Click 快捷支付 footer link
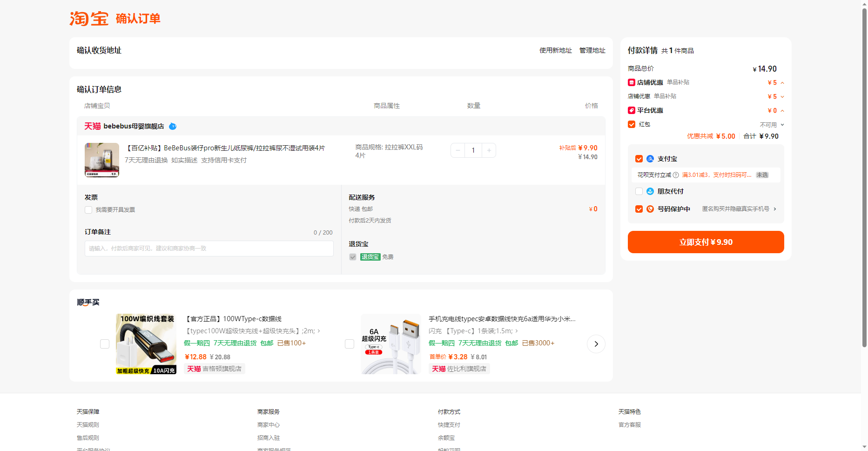Image resolution: width=868 pixels, height=451 pixels. [449, 425]
